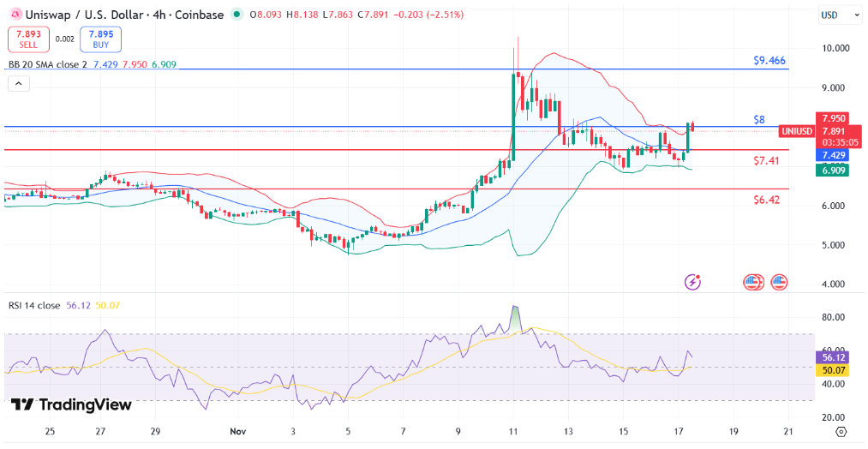Click the purple 56.12 RSI value label

tap(834, 356)
